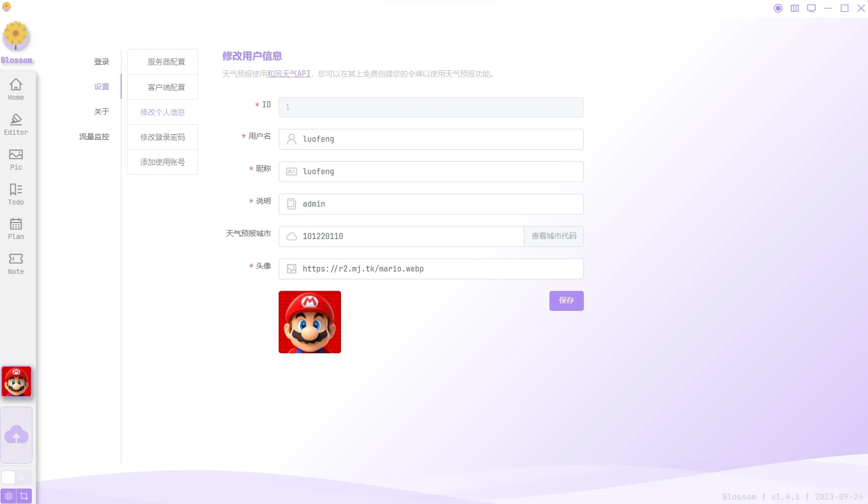Open the 和风天气API link
The height and width of the screenshot is (504, 868).
pos(289,74)
